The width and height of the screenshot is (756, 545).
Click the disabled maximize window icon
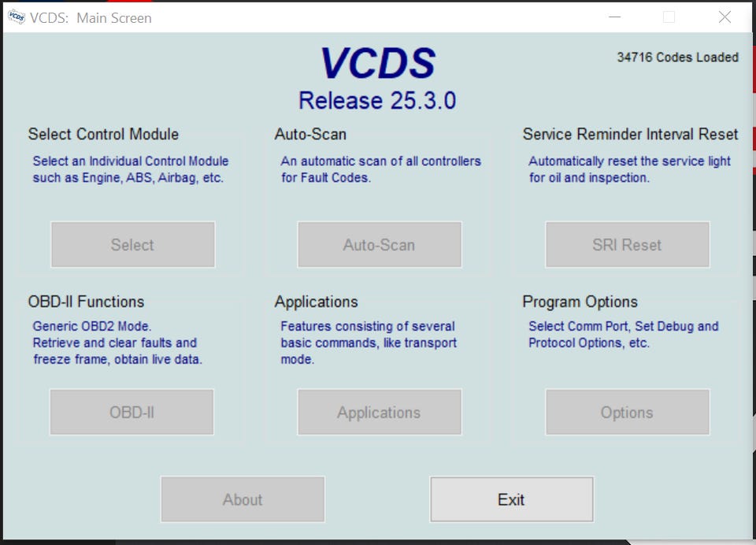[x=669, y=17]
